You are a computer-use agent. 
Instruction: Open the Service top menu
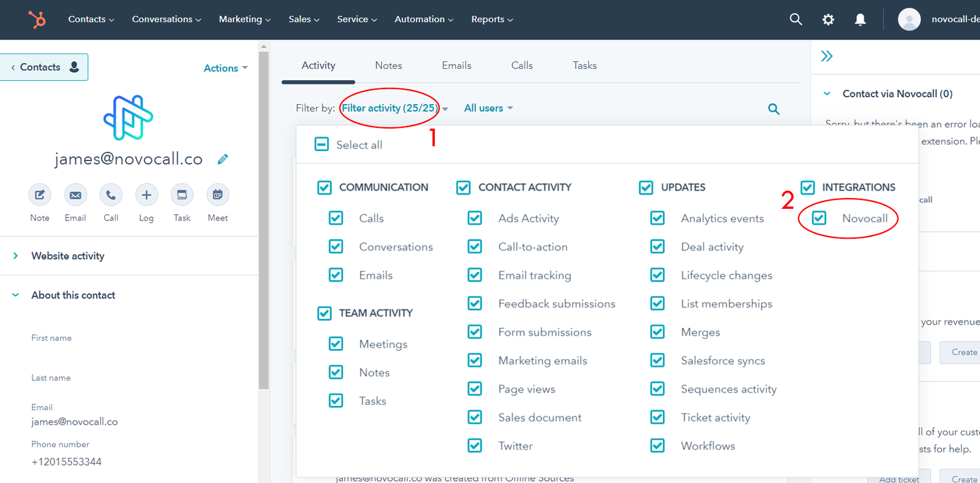(x=357, y=20)
